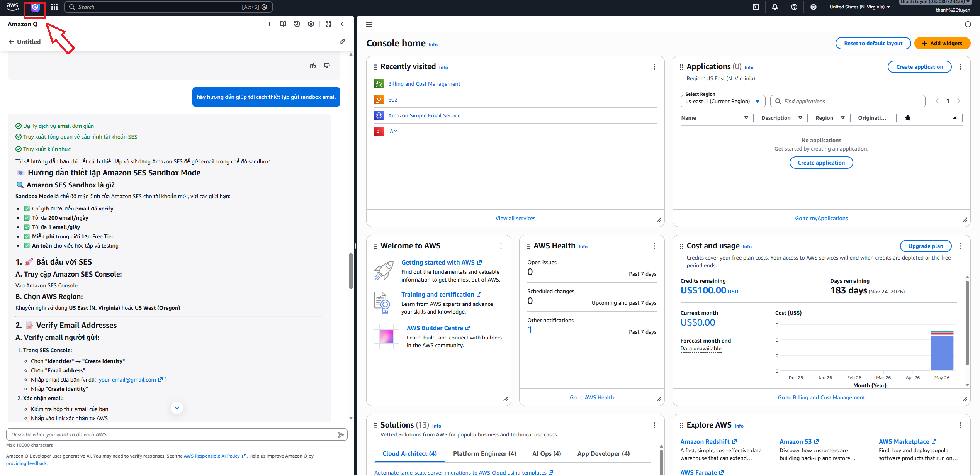Switch to the Cloud Architect (4) tab

pyautogui.click(x=409, y=453)
